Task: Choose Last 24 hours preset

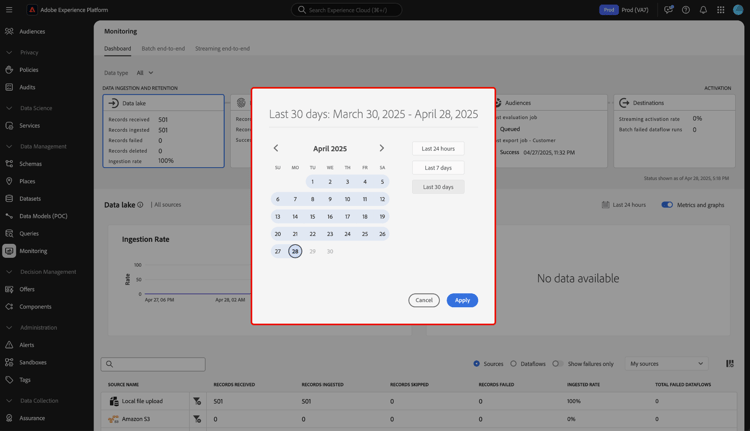Action: tap(438, 149)
